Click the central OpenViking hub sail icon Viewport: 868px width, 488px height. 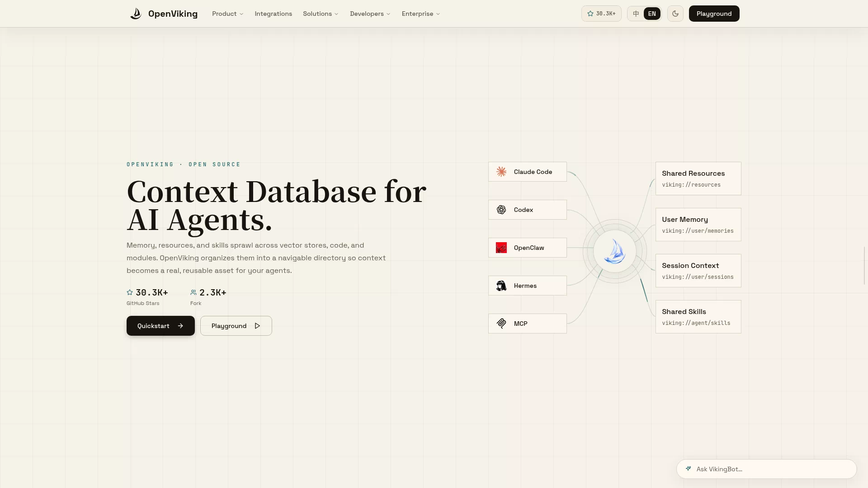(615, 251)
